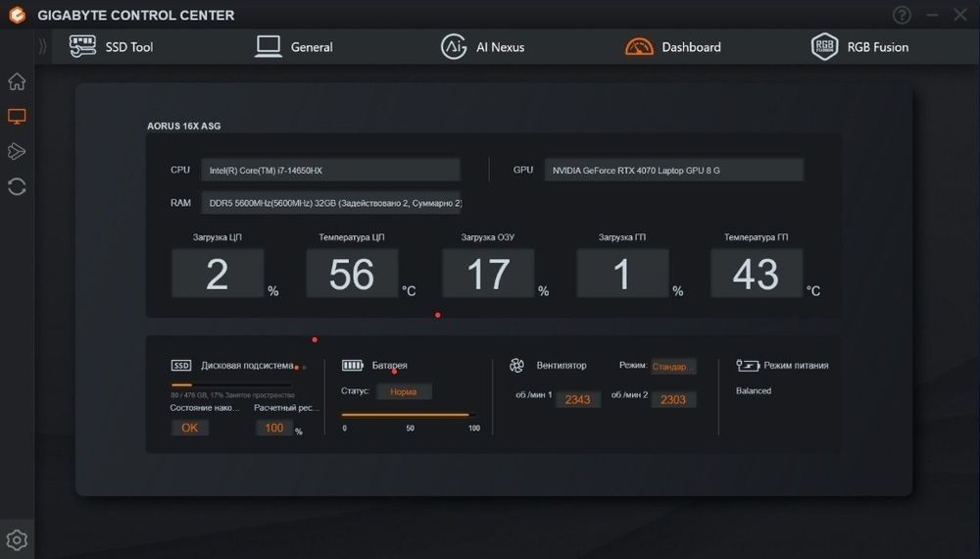Click the OK drive state badge
The width and height of the screenshot is (980, 559).
[x=189, y=428]
